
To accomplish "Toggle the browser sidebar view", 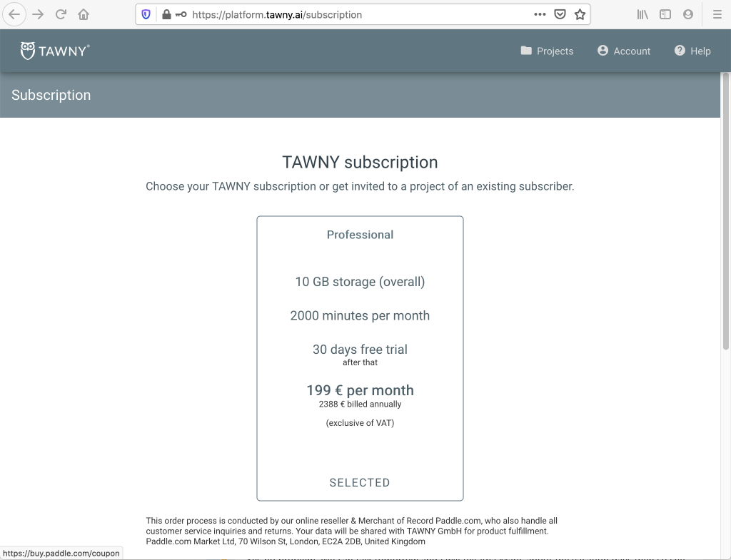I will (x=665, y=14).
